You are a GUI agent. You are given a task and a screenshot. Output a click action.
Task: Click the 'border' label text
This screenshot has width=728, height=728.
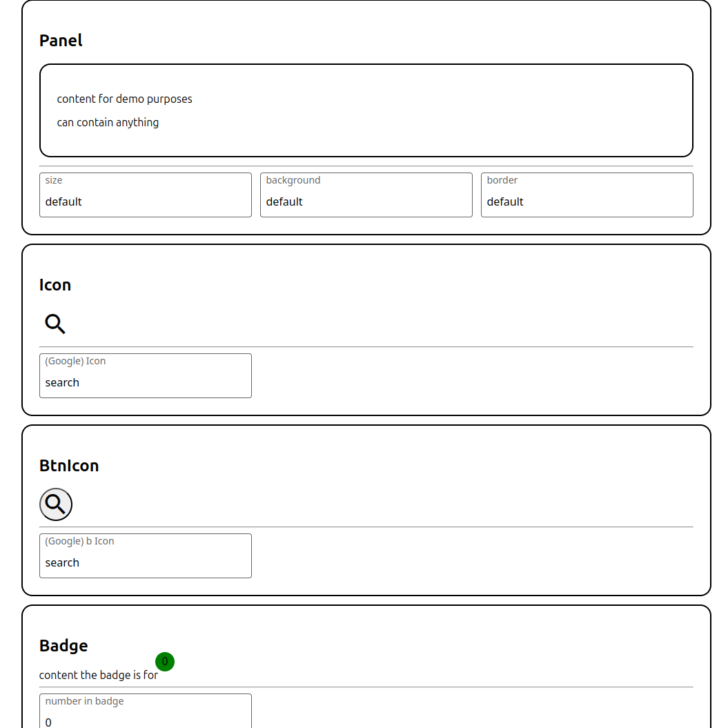(502, 180)
